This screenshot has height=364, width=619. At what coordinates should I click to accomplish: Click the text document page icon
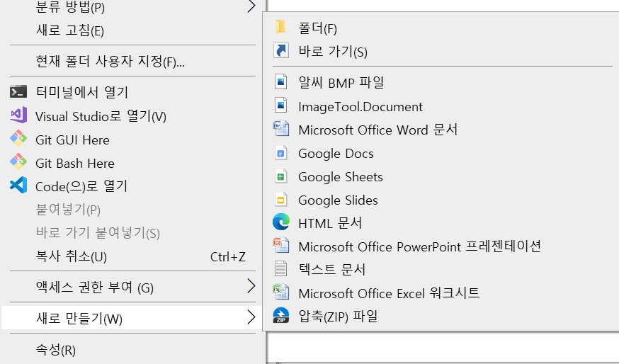coord(280,269)
